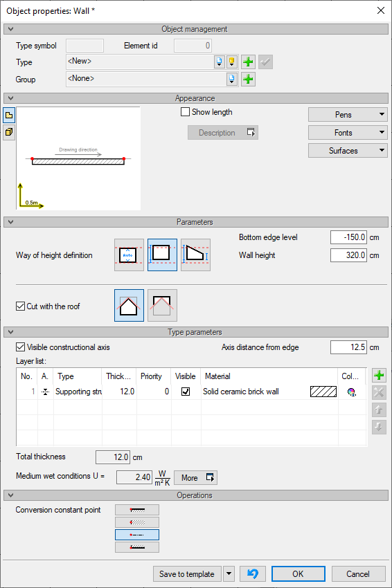Open the Pens dropdown
The width and height of the screenshot is (392, 588).
(348, 115)
